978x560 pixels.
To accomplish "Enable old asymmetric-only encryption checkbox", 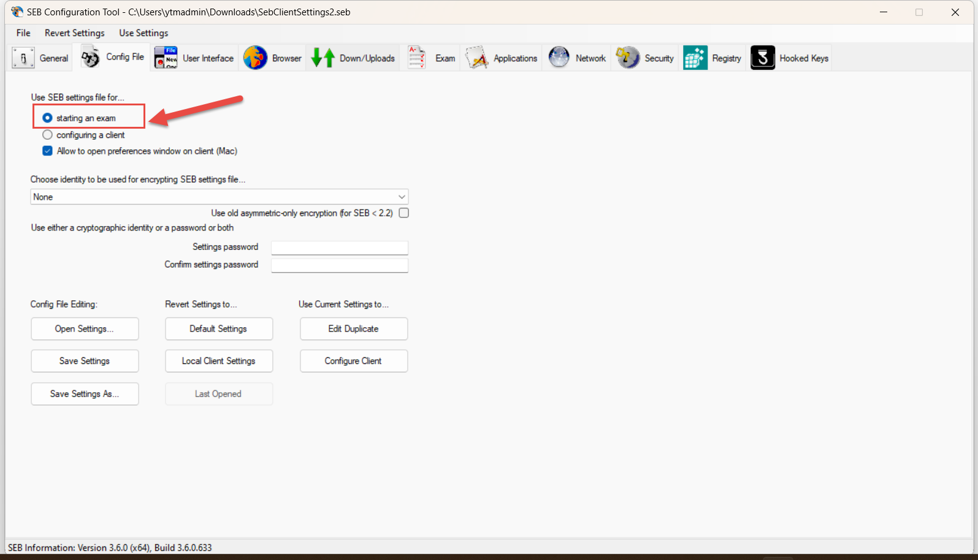I will [x=403, y=213].
